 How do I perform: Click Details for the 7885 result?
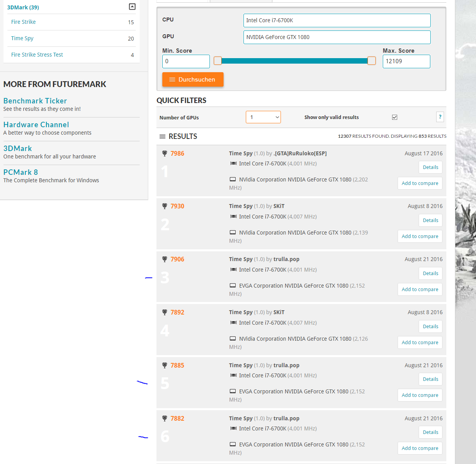click(430, 379)
